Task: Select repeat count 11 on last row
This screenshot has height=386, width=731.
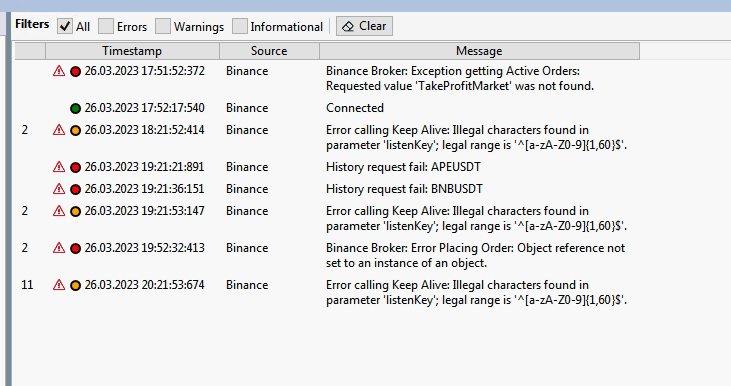Action: pos(28,285)
